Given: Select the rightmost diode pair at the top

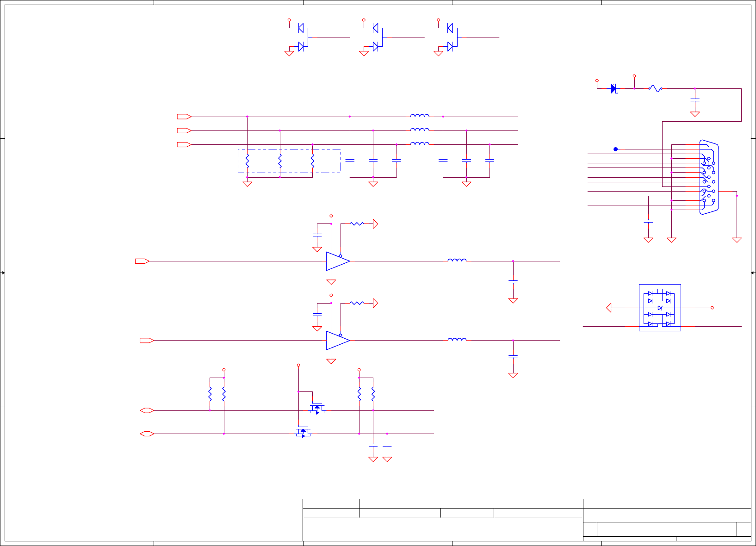Looking at the screenshot, I should pos(452,37).
